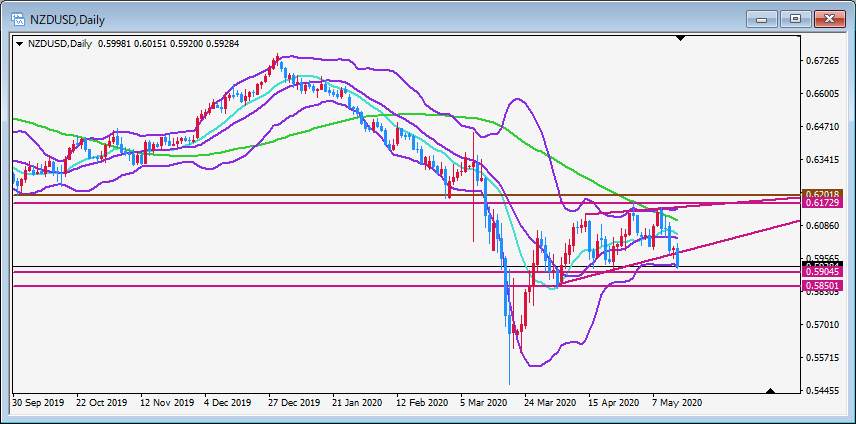Click the 0.54455 price axis value
The image size is (856, 424).
coord(822,391)
